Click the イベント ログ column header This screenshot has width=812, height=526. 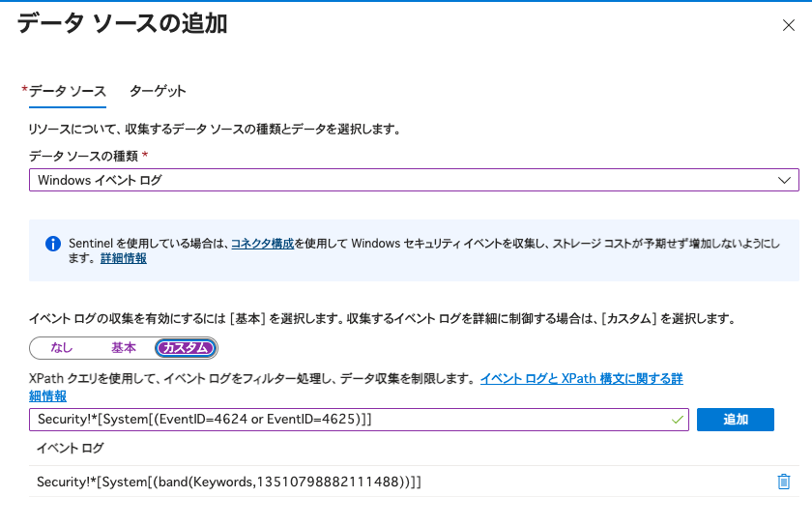[70, 449]
